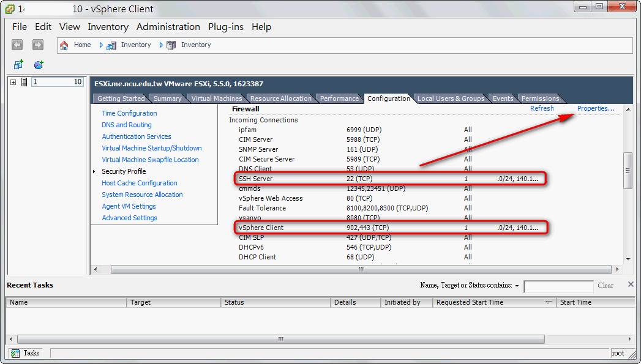Image resolution: width=641 pixels, height=364 pixels.
Task: Switch to Getting Started tab
Action: coord(121,98)
